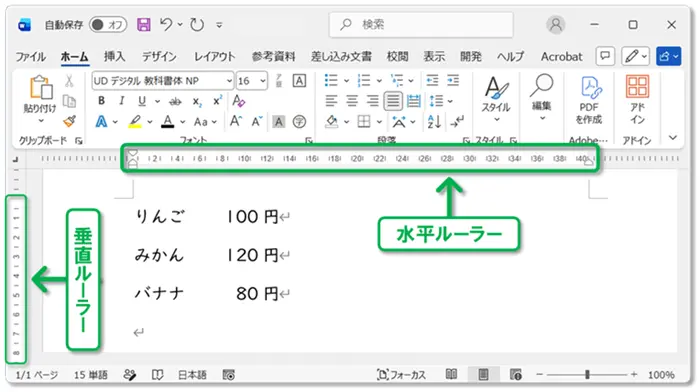Toggle italic formatting
Image resolution: width=700 pixels, height=392 pixels.
click(121, 101)
